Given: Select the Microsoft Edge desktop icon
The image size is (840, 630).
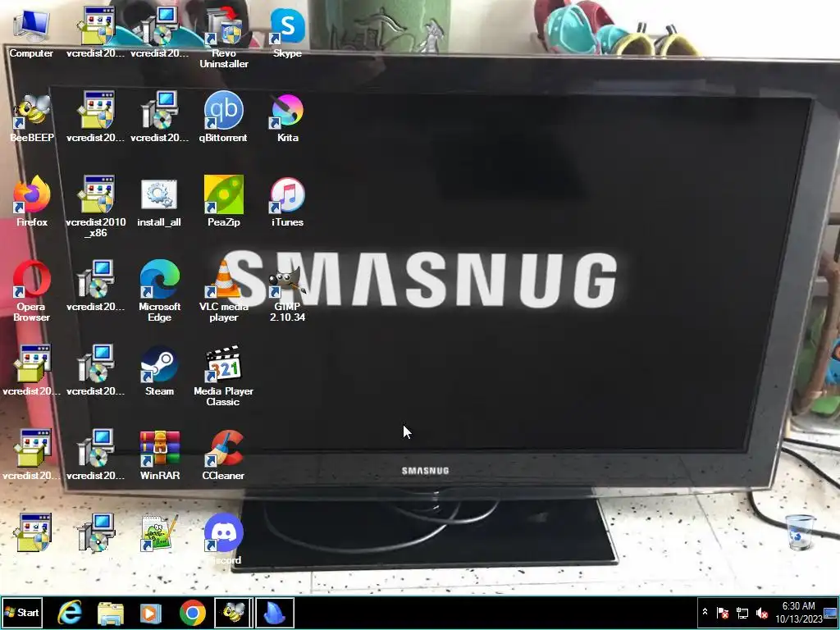Looking at the screenshot, I should click(160, 291).
